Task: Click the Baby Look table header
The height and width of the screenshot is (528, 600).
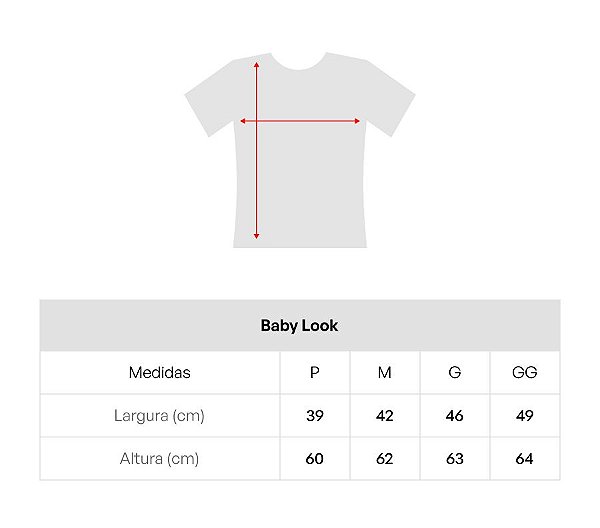Action: click(299, 326)
